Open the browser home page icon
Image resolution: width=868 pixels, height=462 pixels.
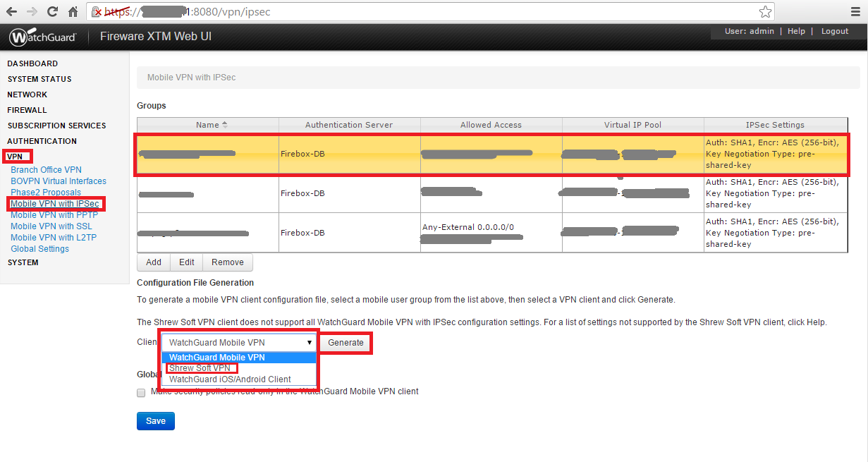pos(73,12)
